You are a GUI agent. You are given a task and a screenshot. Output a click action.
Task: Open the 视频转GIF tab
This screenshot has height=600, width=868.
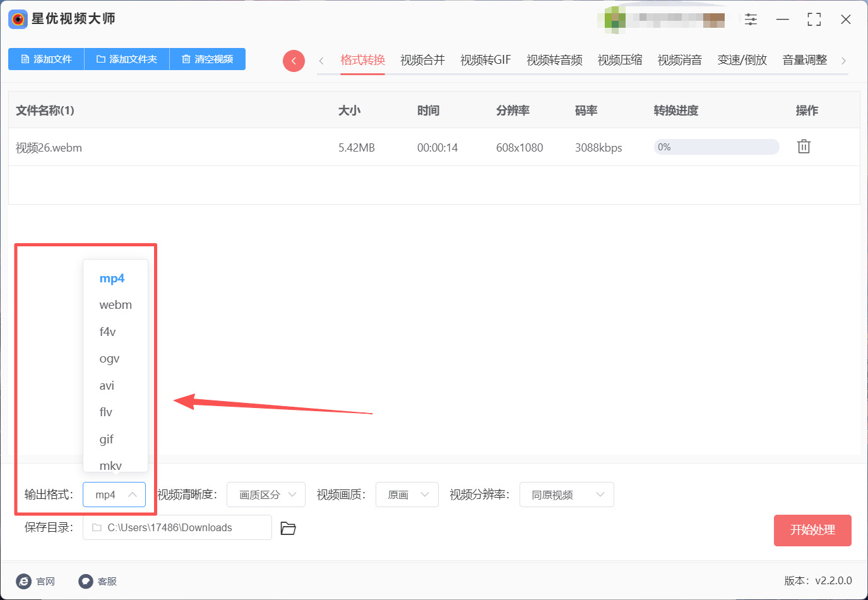click(485, 60)
